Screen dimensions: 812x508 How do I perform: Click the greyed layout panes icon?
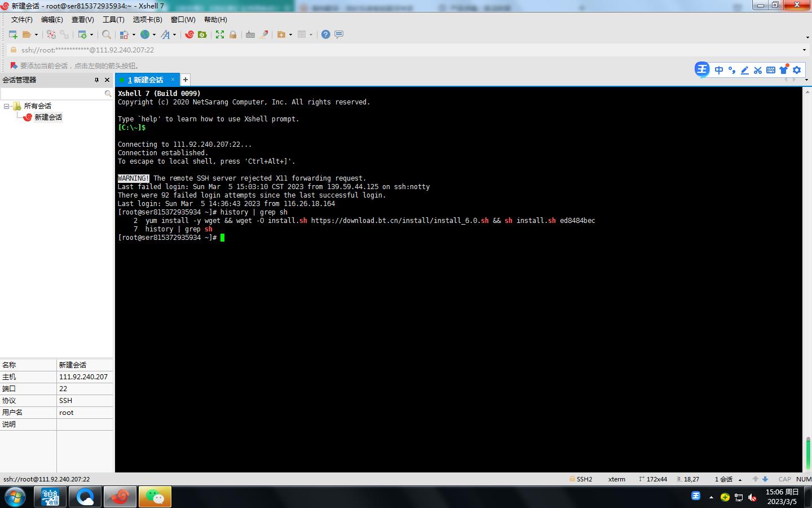302,34
